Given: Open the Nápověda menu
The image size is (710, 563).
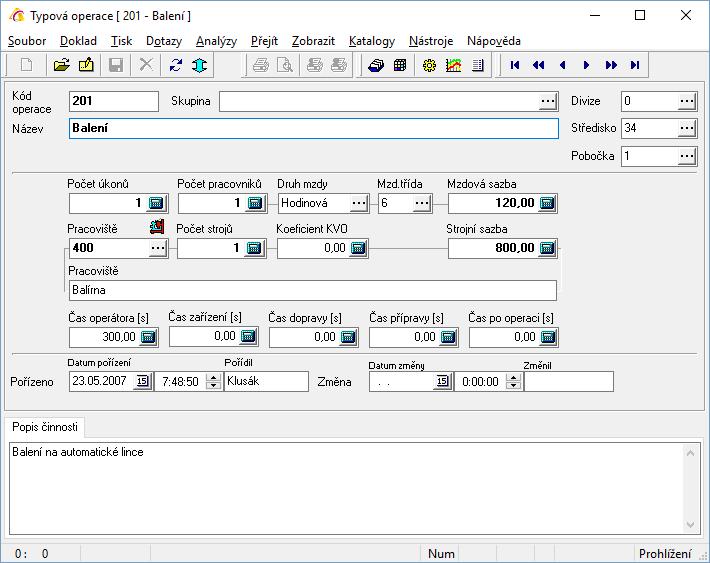Looking at the screenshot, I should click(494, 41).
